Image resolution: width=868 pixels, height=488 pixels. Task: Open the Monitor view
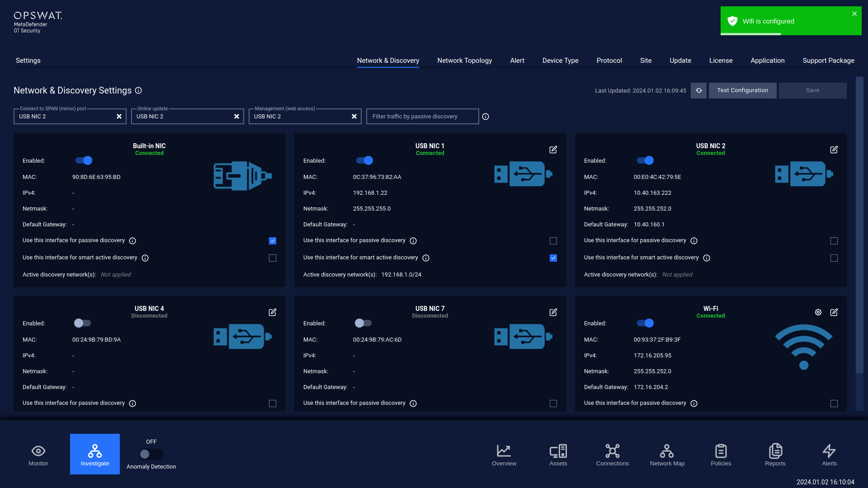pyautogui.click(x=38, y=455)
